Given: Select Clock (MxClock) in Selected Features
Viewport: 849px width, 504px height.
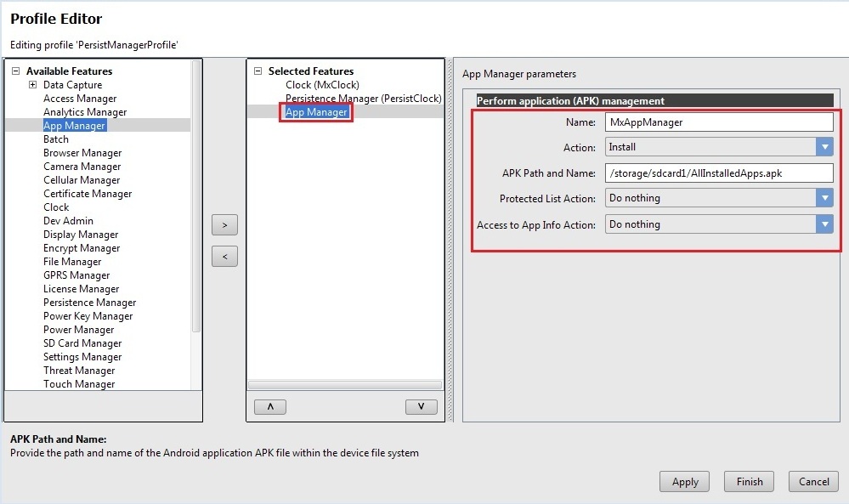Looking at the screenshot, I should click(x=322, y=85).
